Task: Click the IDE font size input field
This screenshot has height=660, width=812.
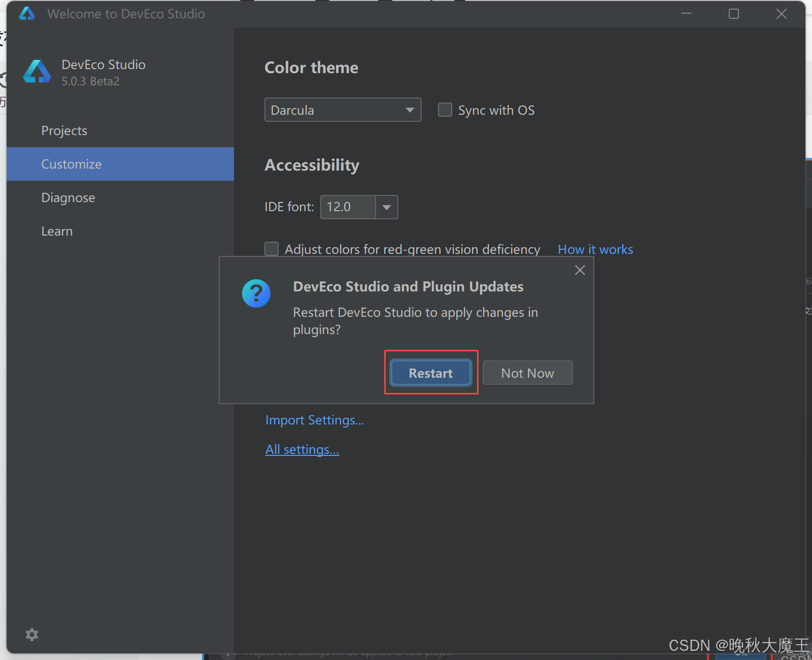Action: point(348,207)
